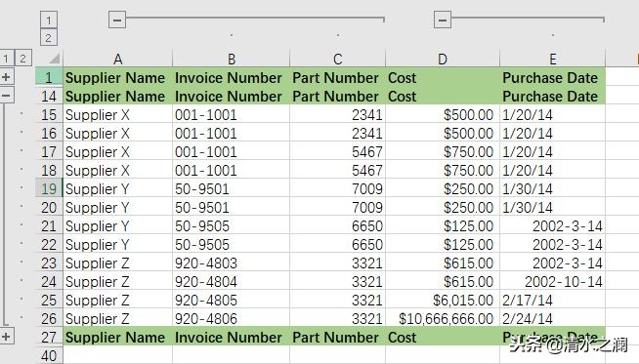Click 'Invoice Number' cell in row 27
This screenshot has width=639, height=364.
tap(231, 337)
